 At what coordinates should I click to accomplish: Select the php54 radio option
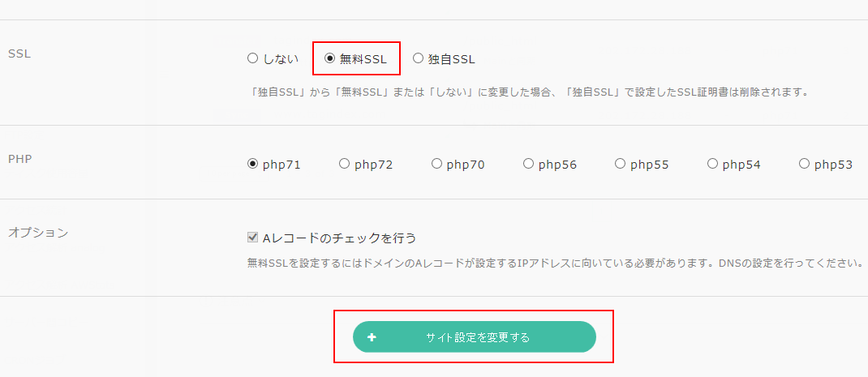[x=712, y=164]
